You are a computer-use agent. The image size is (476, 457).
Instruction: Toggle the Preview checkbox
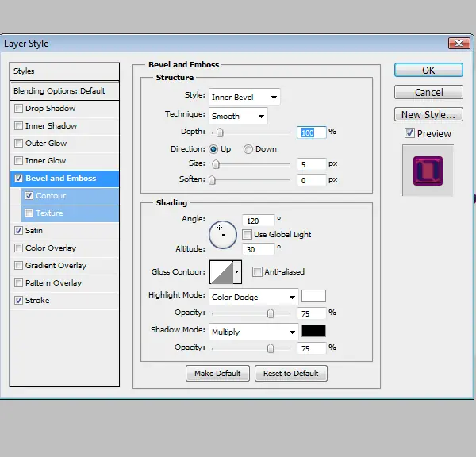coord(409,133)
